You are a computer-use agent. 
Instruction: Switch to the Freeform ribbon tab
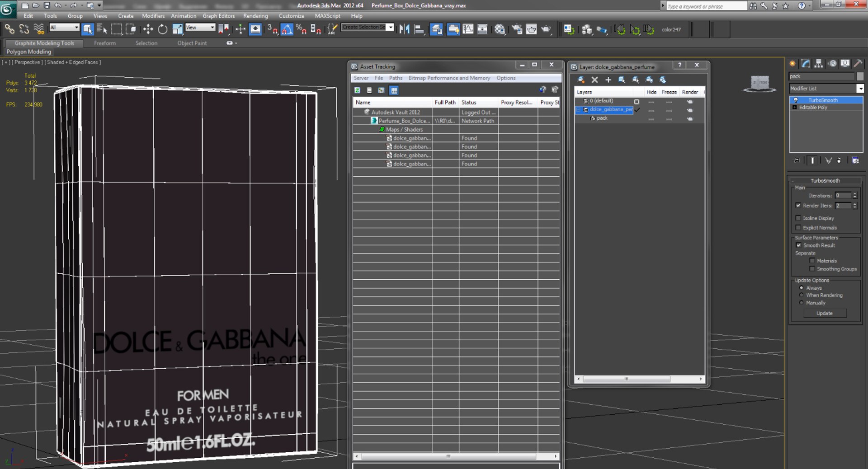(105, 43)
